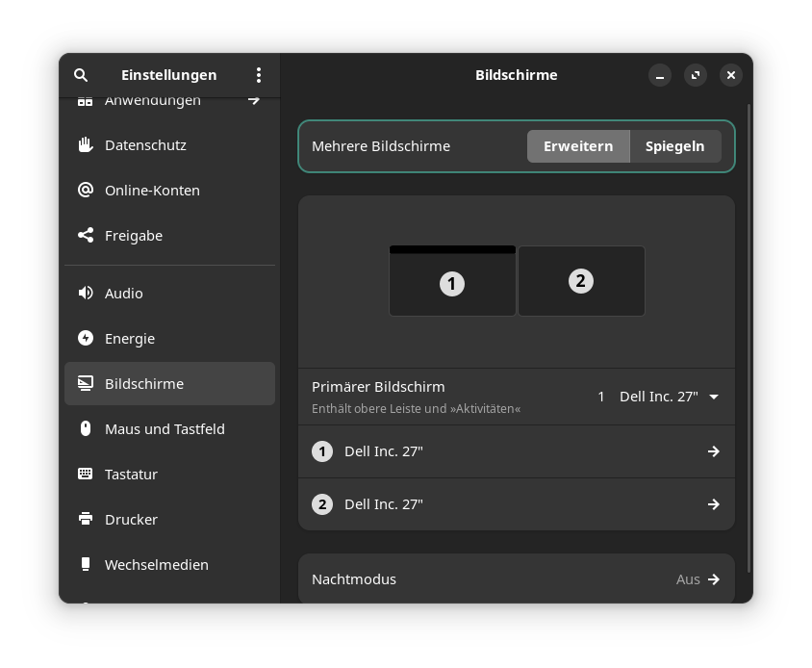
Task: Click the scrollbar of the Bildschirme panel
Action: (x=749, y=338)
